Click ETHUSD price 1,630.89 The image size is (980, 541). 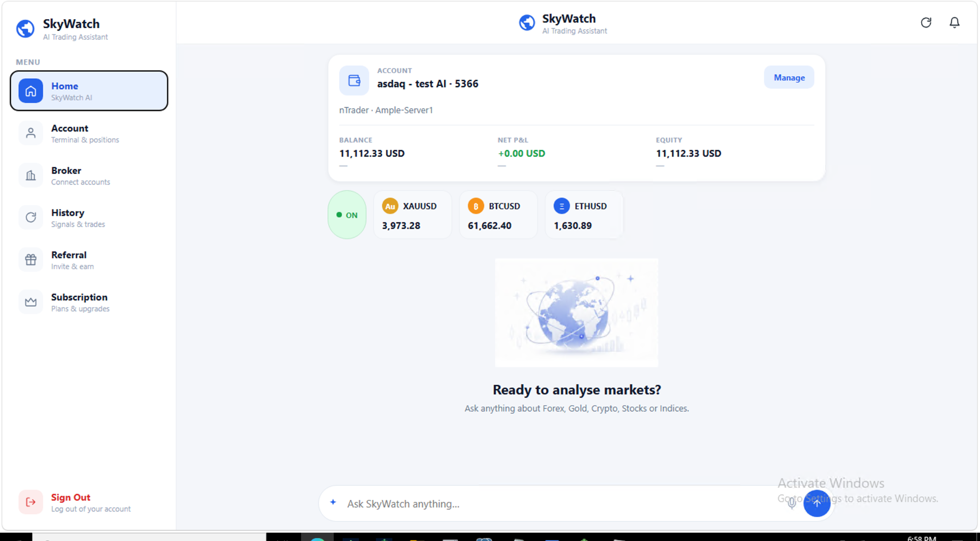(573, 225)
